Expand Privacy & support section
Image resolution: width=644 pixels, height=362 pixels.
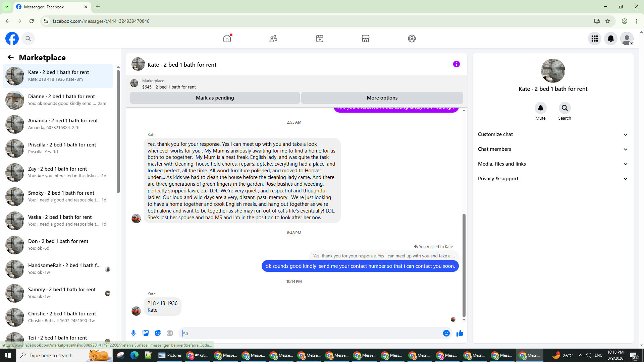(553, 179)
